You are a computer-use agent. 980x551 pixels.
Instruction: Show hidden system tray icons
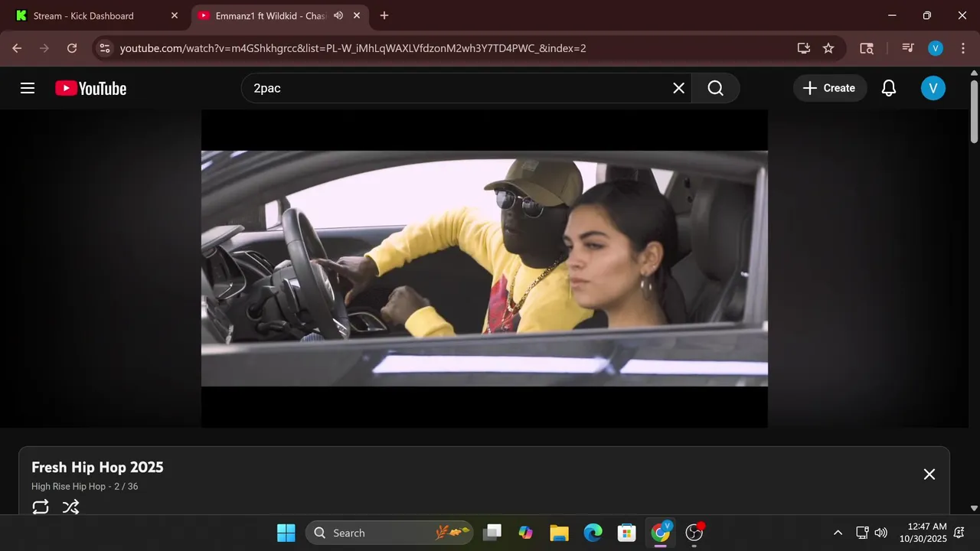coord(838,533)
